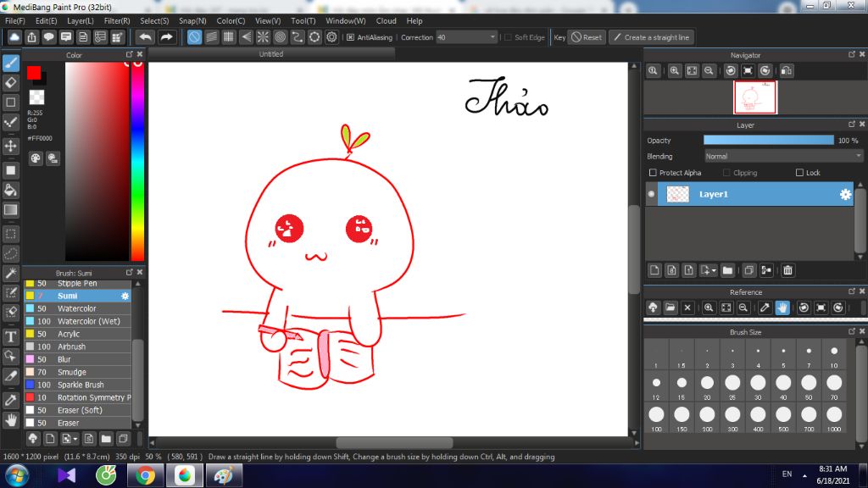868x488 pixels.
Task: Select the rectangular Select tool
Action: click(11, 234)
